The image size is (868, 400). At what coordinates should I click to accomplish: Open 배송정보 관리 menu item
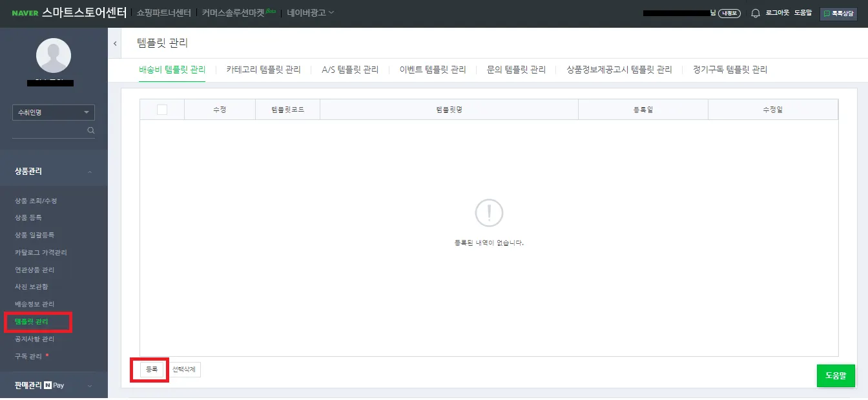pos(34,305)
